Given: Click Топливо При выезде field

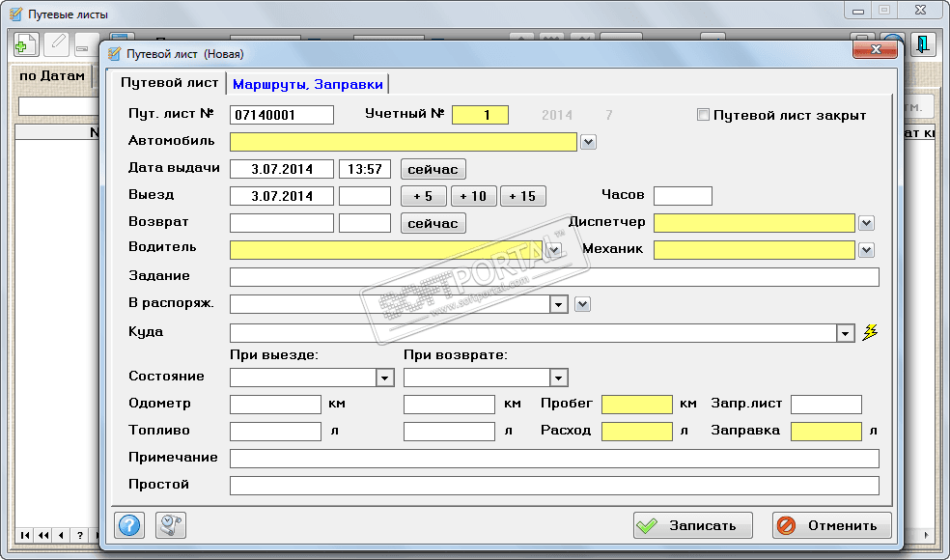Looking at the screenshot, I should coord(276,432).
